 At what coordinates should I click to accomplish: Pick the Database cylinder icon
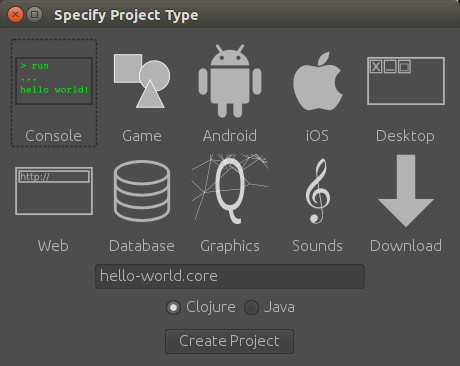pyautogui.click(x=142, y=191)
